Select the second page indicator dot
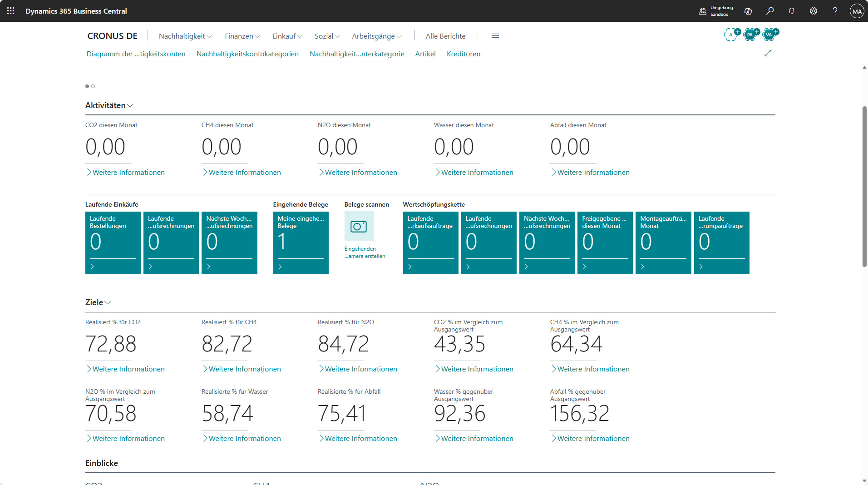The width and height of the screenshot is (868, 485). pyautogui.click(x=93, y=86)
